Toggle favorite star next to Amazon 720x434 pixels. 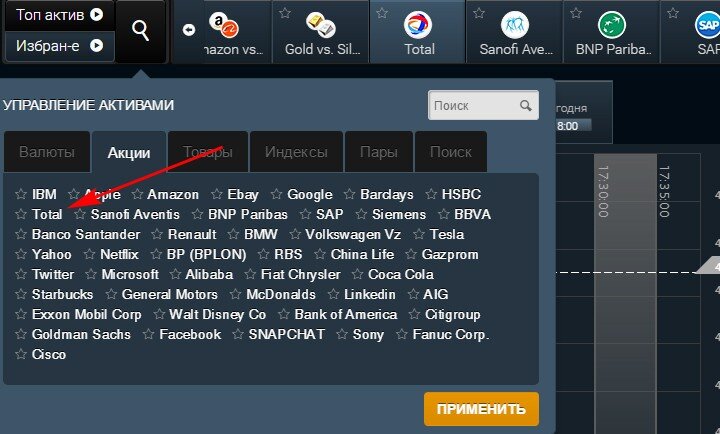137,194
